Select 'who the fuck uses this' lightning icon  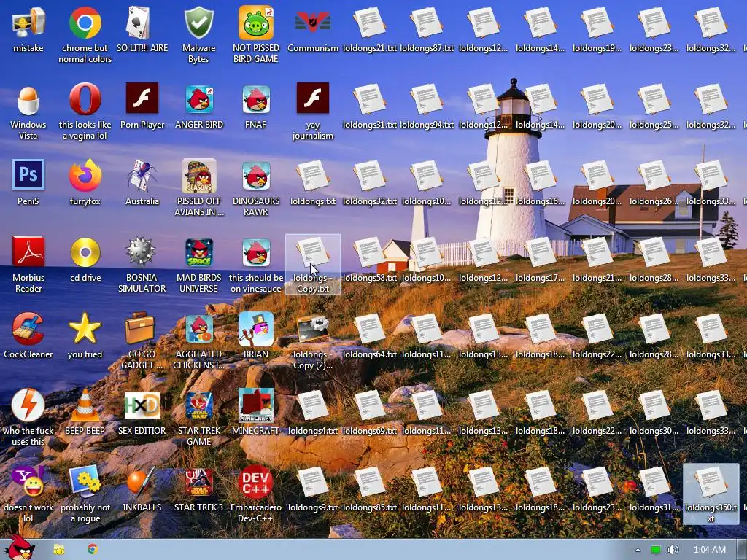pyautogui.click(x=28, y=405)
